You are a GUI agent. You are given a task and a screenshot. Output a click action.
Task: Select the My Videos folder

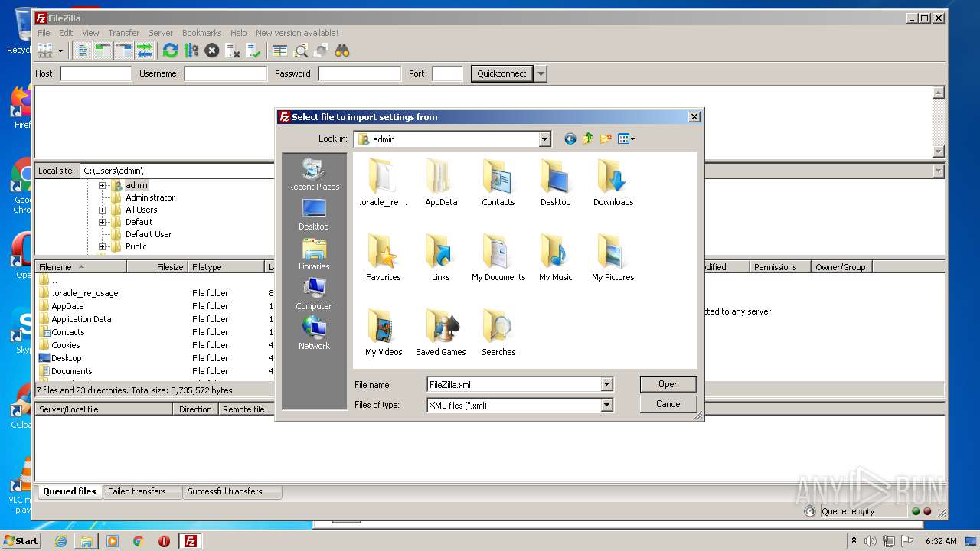pos(384,332)
